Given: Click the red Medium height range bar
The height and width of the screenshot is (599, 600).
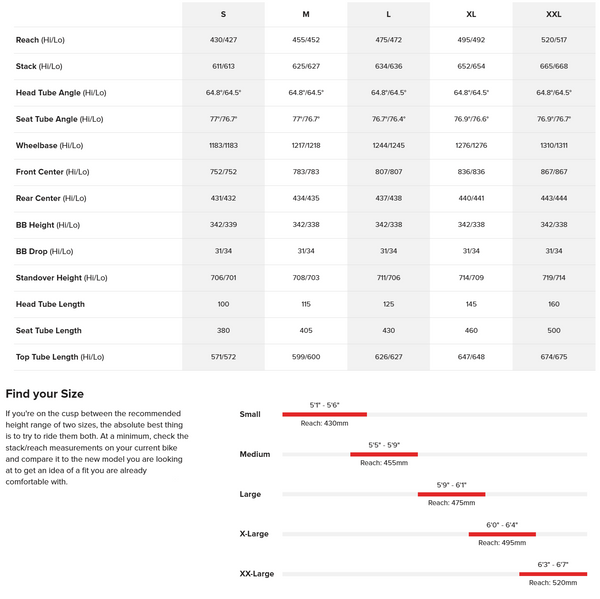Looking at the screenshot, I should point(384,454).
